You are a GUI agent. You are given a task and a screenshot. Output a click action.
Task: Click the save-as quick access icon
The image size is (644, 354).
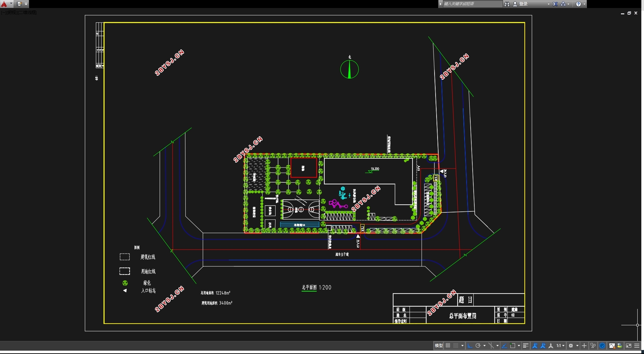coord(19,4)
